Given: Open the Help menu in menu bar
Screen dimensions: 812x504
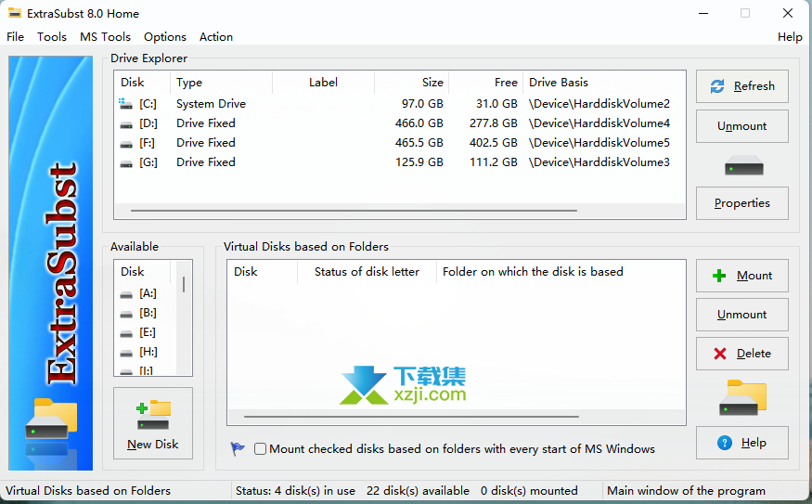Looking at the screenshot, I should pos(790,37).
